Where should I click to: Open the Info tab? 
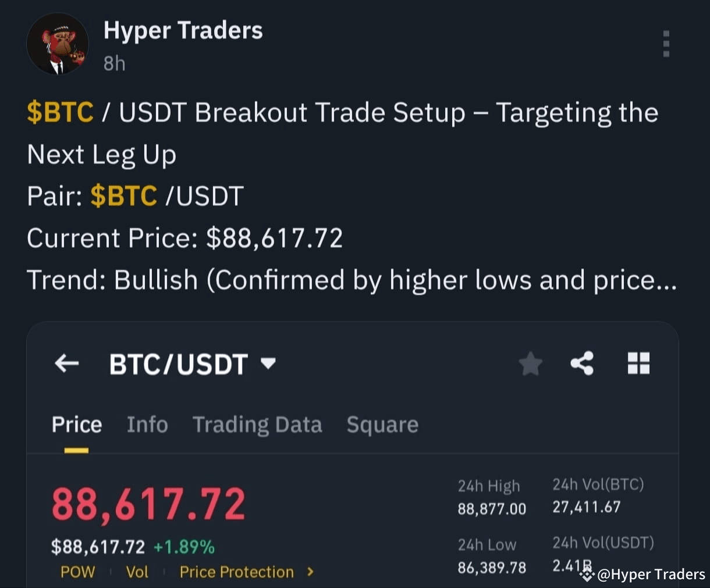tap(147, 424)
